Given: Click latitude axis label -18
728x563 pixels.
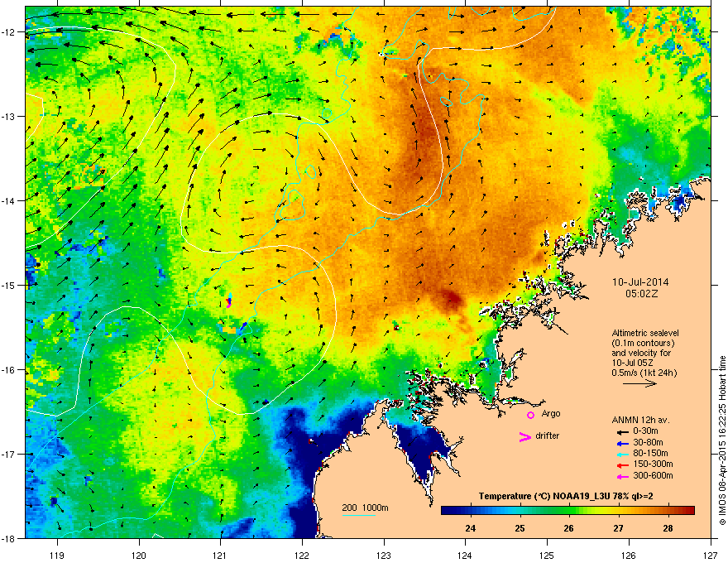Looking at the screenshot, I should point(8,538).
